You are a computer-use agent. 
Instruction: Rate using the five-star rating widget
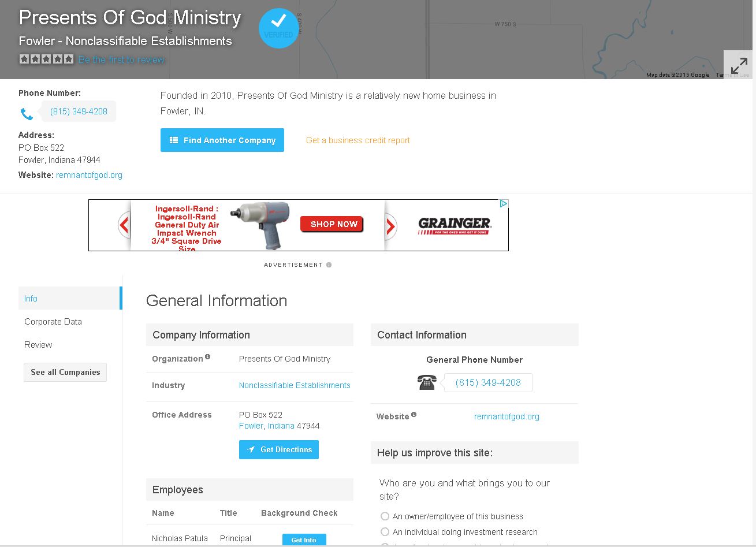coord(46,59)
